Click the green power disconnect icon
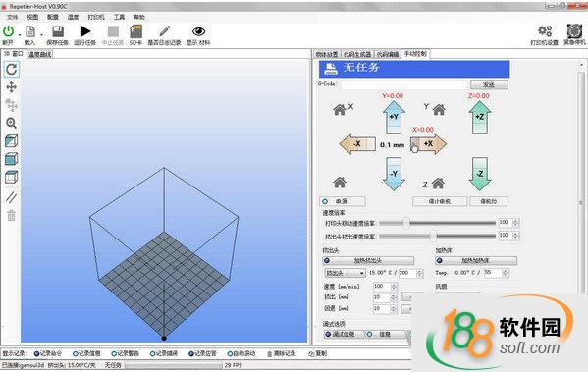This screenshot has width=588, height=372. coord(8,31)
